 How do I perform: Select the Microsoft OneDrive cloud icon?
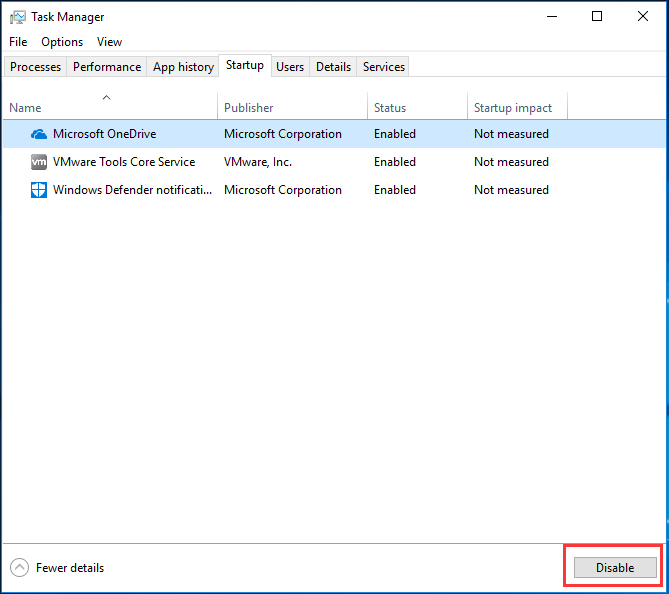pyautogui.click(x=39, y=134)
